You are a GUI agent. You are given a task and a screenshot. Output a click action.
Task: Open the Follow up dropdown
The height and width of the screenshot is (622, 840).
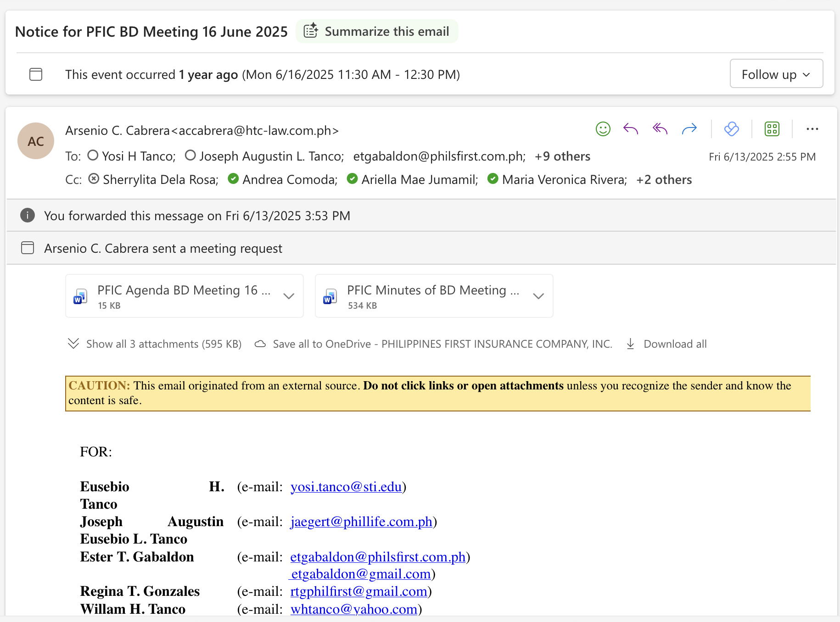tap(776, 74)
